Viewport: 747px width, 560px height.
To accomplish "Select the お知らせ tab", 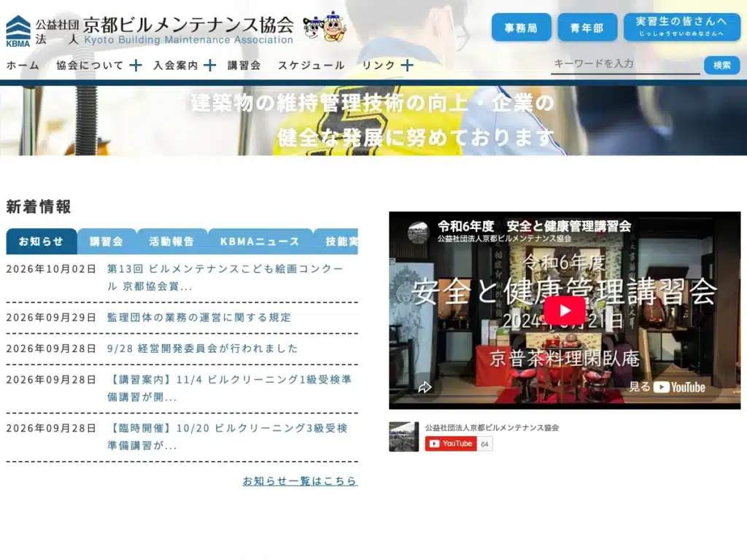I will click(41, 241).
